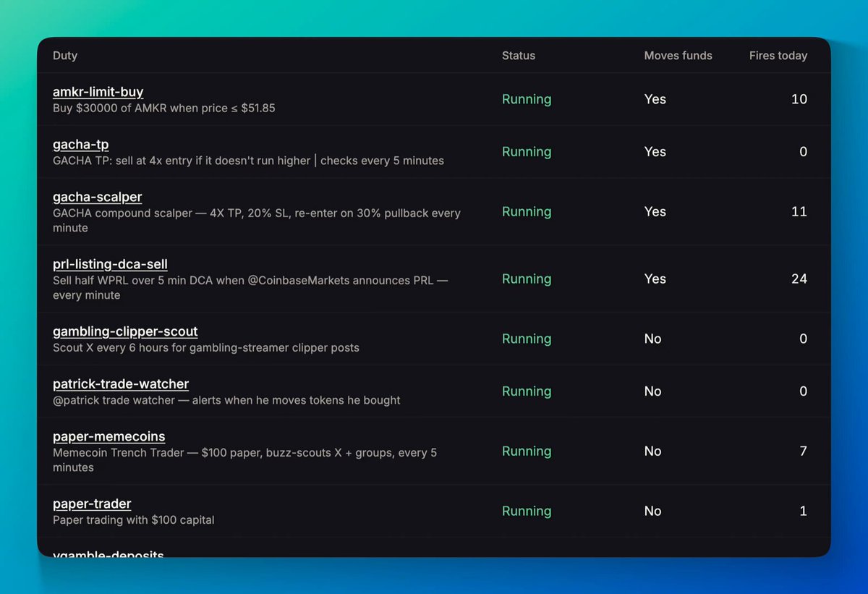Click Running status in the prl-listing-dca-sell row
868x594 pixels.
(x=527, y=279)
